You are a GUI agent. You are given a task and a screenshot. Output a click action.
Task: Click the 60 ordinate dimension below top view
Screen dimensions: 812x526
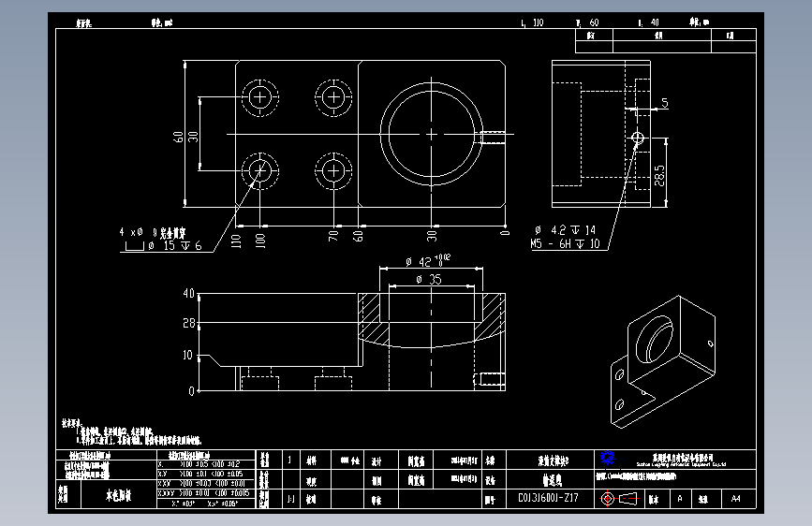coord(358,236)
